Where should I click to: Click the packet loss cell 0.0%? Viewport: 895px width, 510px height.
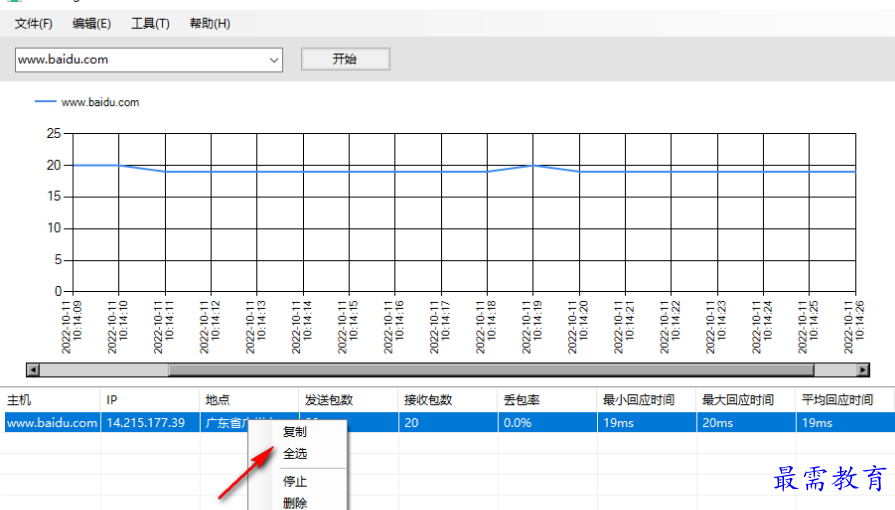(547, 423)
